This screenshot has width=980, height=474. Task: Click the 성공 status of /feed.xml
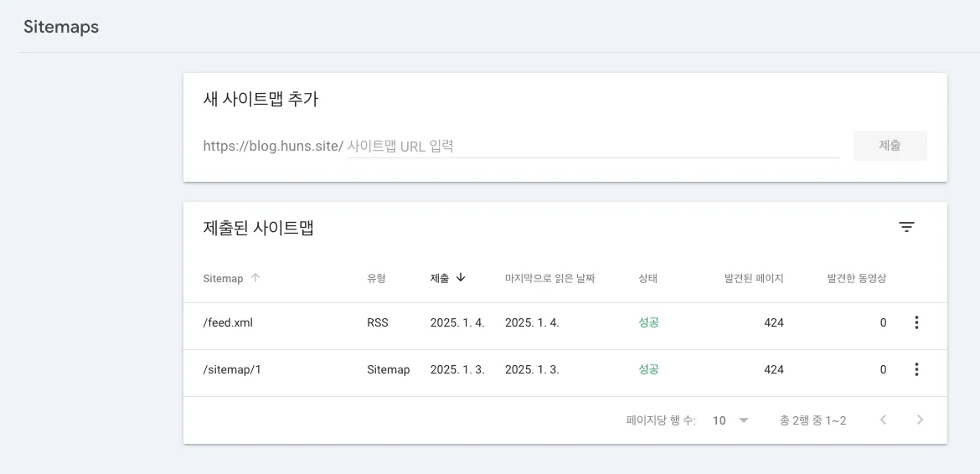coord(648,322)
